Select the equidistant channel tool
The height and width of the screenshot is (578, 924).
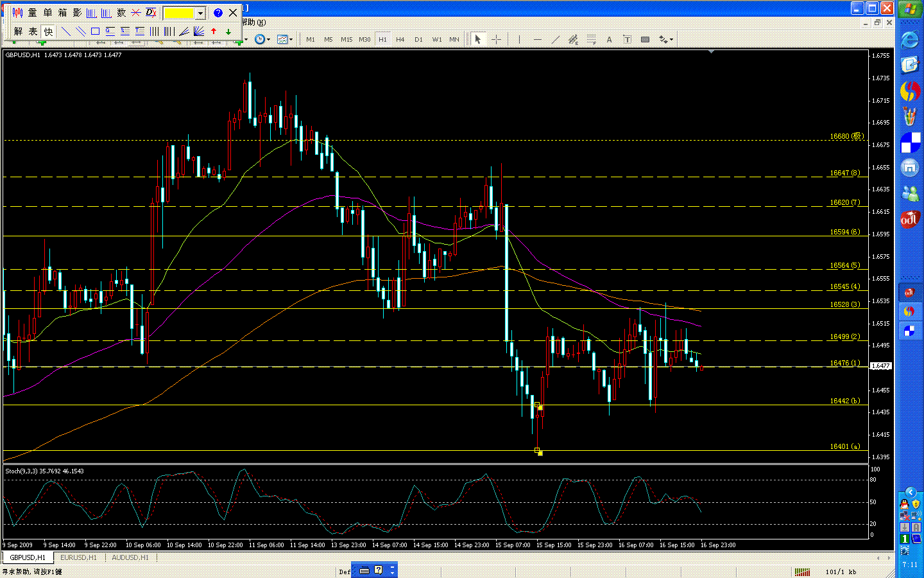[x=573, y=39]
